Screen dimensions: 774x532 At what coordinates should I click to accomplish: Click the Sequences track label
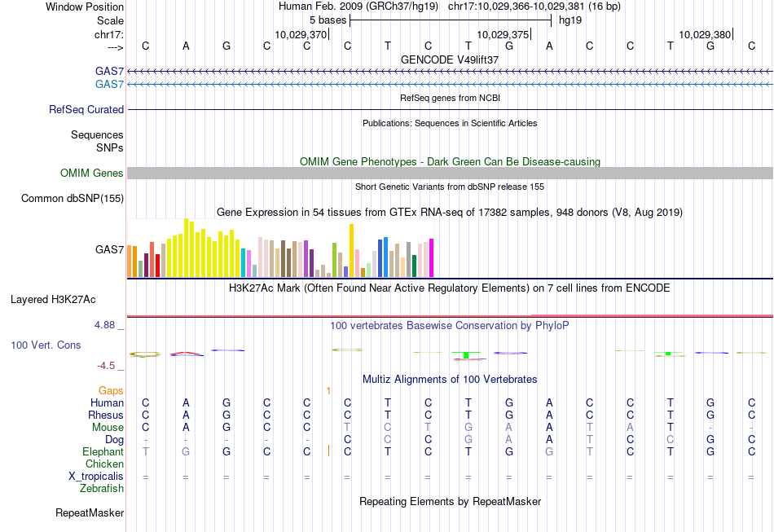(97, 134)
